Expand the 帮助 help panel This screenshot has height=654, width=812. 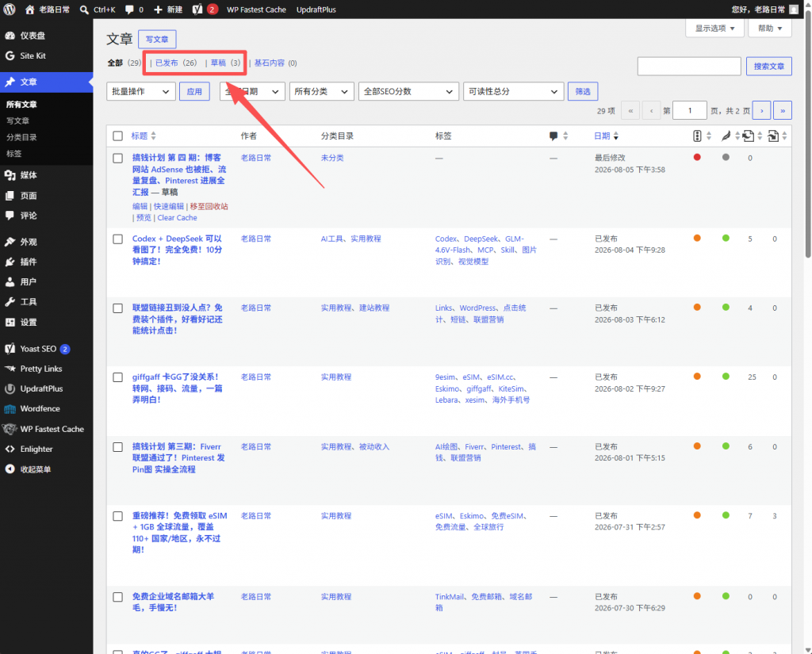pyautogui.click(x=770, y=29)
